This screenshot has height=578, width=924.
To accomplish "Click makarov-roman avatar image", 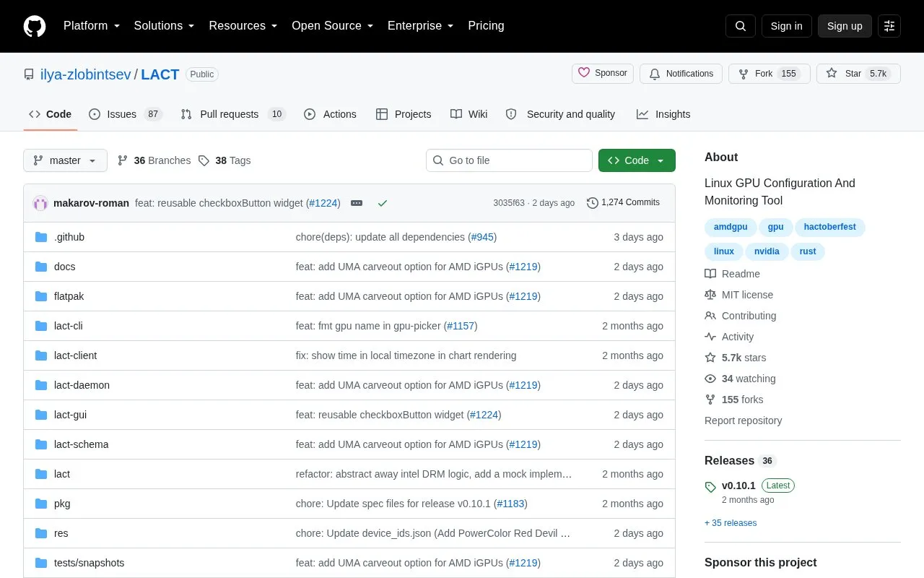I will (40, 203).
